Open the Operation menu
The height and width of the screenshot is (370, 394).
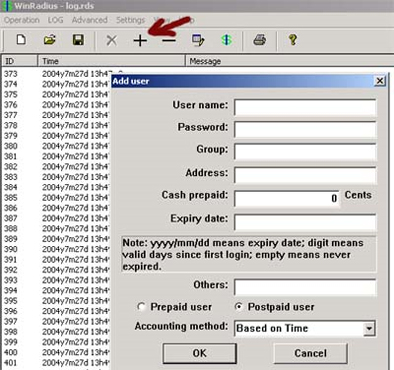coord(22,20)
